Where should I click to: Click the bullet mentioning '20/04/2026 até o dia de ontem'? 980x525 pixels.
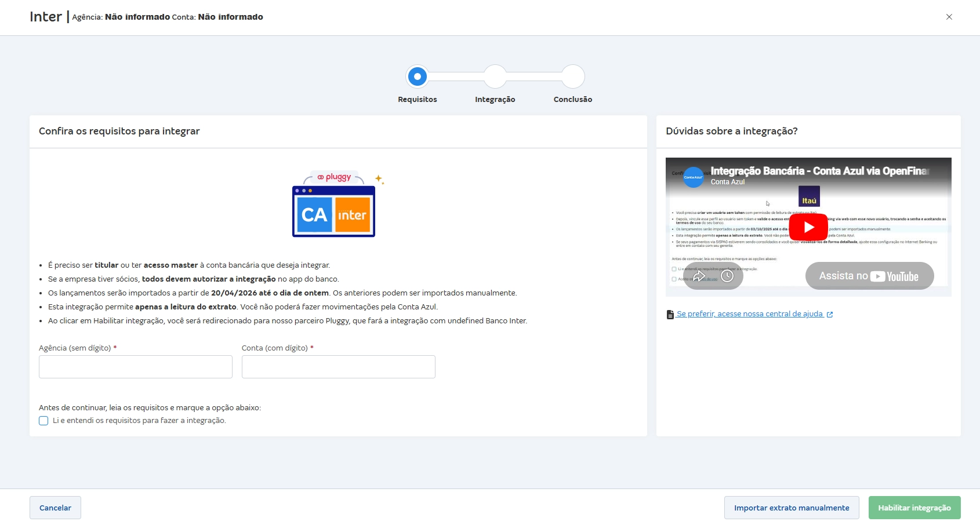coord(282,293)
